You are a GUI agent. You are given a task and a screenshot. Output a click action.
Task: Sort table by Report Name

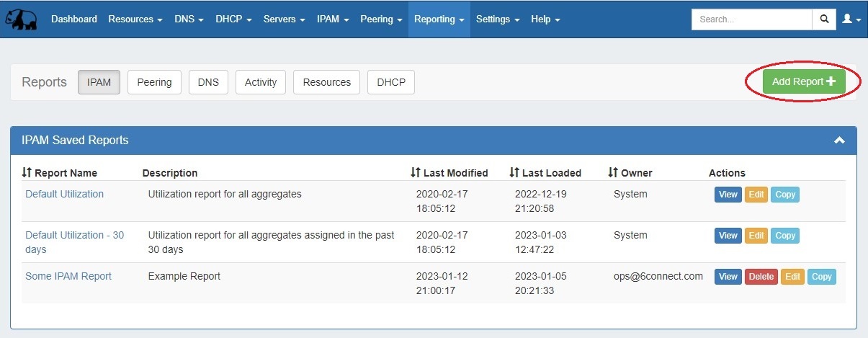[x=60, y=173]
